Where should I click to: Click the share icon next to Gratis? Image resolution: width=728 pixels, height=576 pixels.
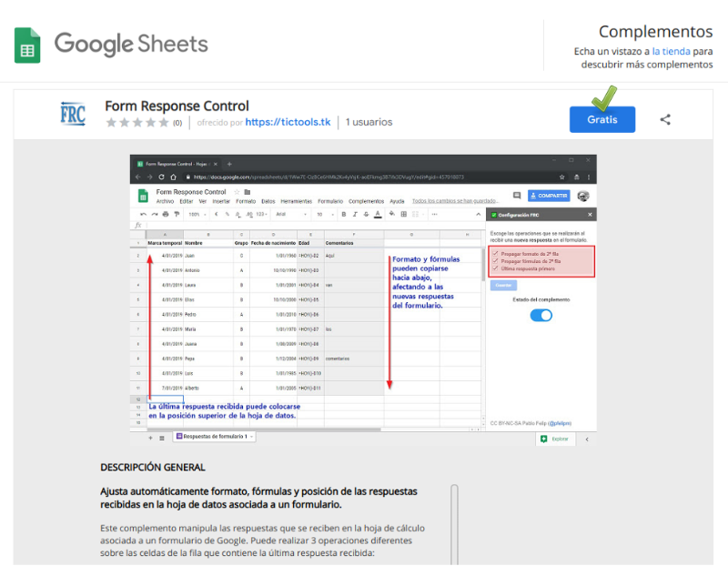pyautogui.click(x=665, y=119)
